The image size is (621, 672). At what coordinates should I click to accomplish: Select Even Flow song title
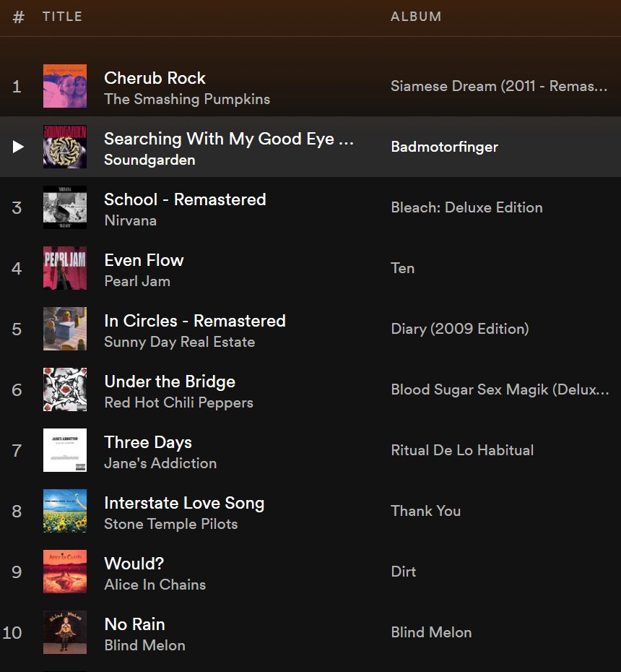[x=144, y=260]
